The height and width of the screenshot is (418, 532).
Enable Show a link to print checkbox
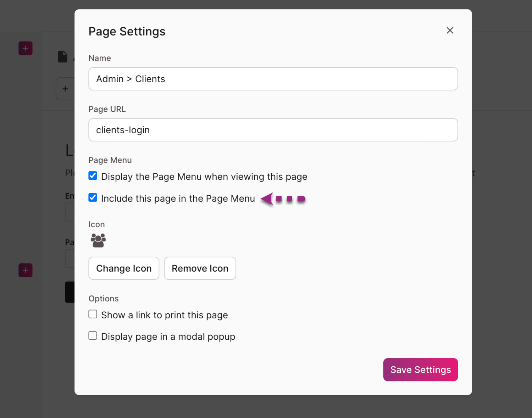pyautogui.click(x=93, y=314)
